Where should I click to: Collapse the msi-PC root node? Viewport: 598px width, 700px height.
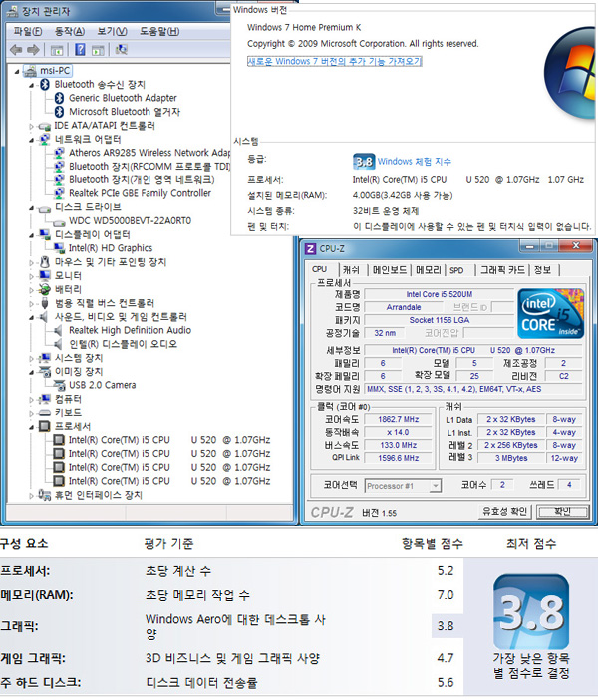coord(17,71)
